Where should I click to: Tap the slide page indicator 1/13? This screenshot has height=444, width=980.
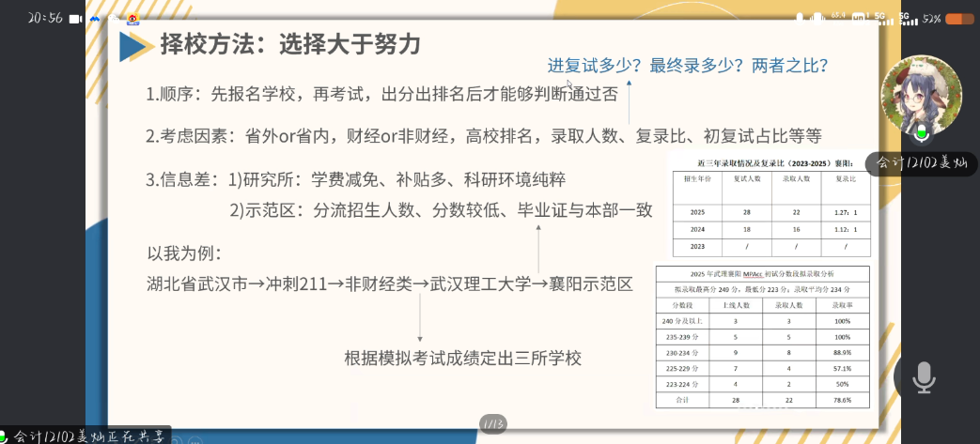pos(493,424)
